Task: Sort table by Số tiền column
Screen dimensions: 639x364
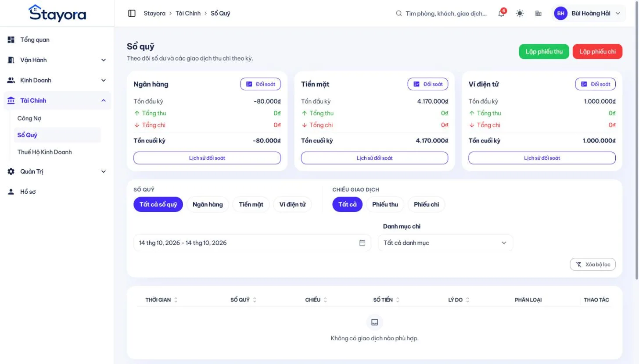Action: point(386,300)
